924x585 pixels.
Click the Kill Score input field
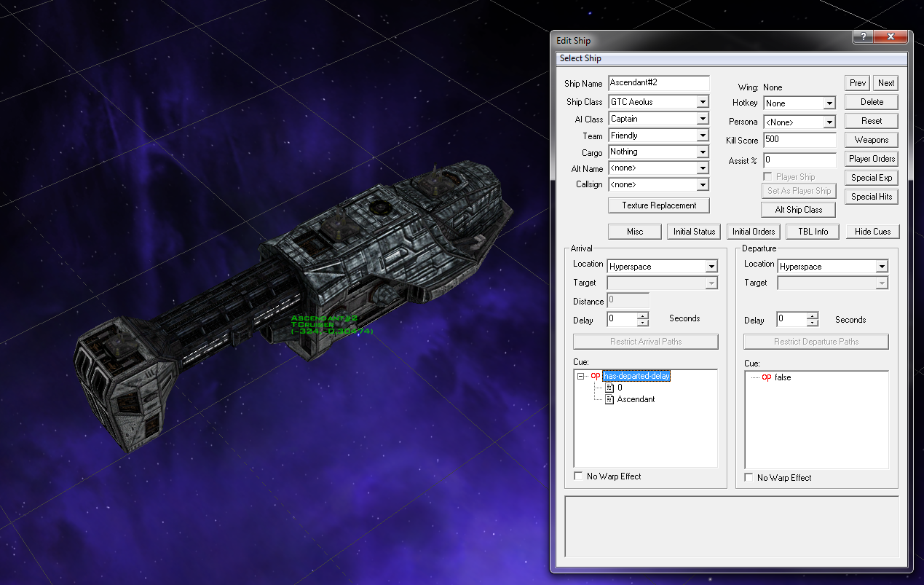(799, 140)
